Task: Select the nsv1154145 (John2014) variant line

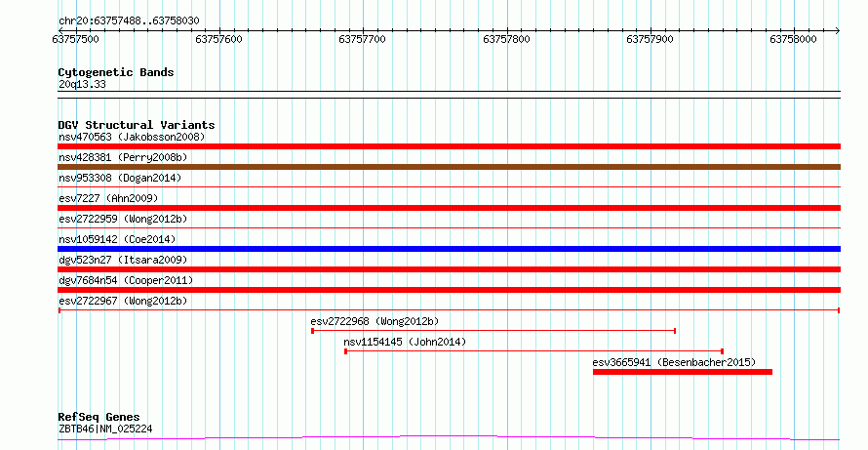Action: tap(533, 351)
